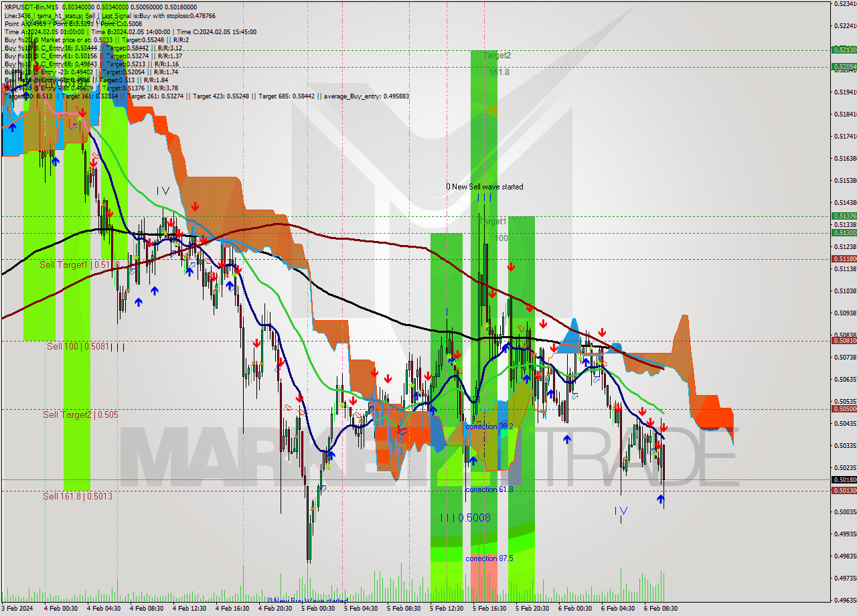Click the green 0.51376 price tag

[x=844, y=216]
